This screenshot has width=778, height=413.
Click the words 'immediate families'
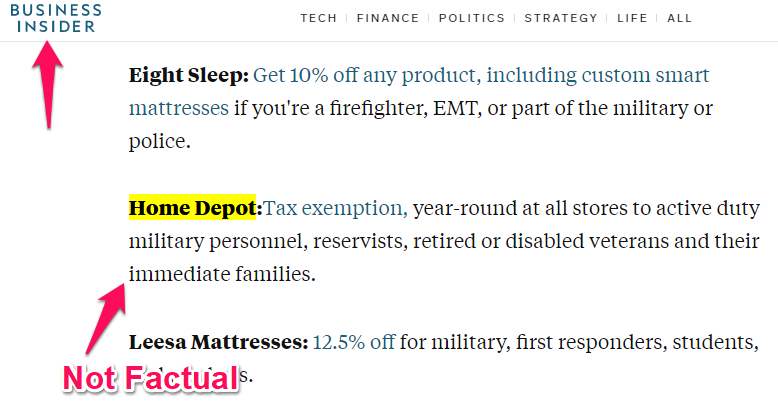221,273
